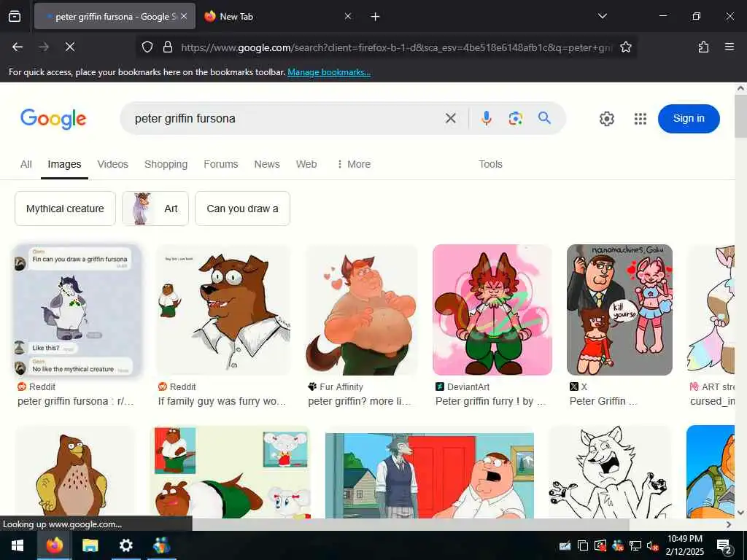Expand the More search categories menu
747x560 pixels.
(354, 164)
